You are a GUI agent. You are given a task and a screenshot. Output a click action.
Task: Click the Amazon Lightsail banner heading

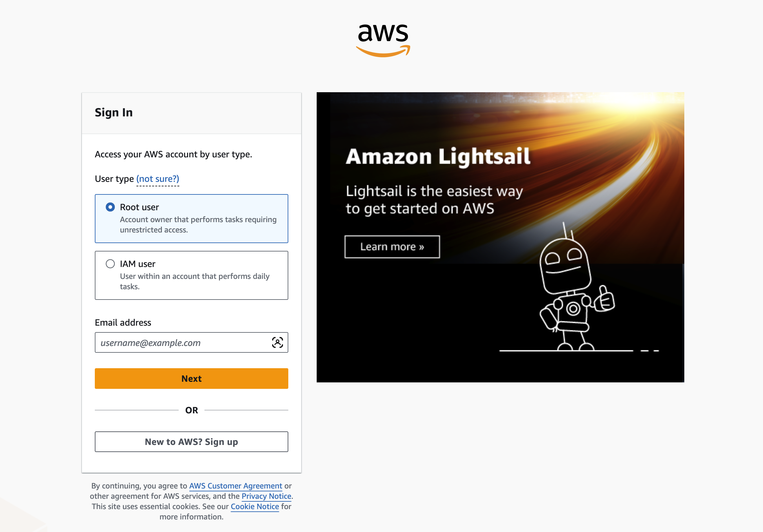(x=438, y=156)
